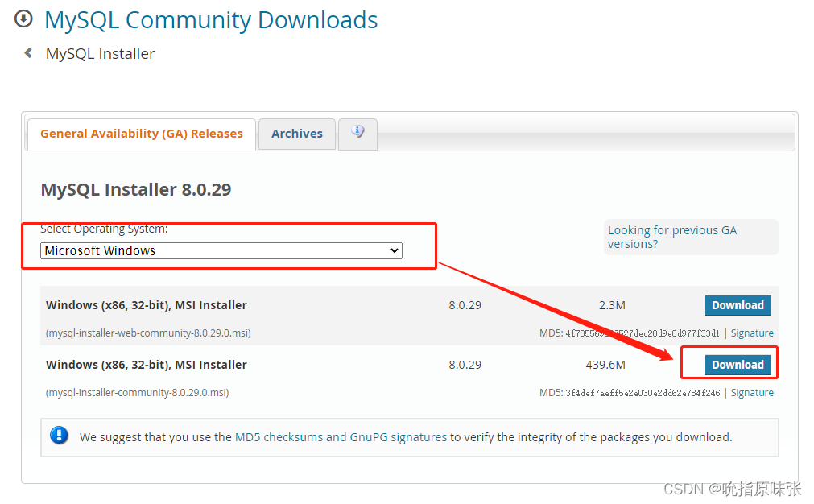Open Looking for previous GA versions link
The height and width of the screenshot is (504, 814).
(672, 237)
